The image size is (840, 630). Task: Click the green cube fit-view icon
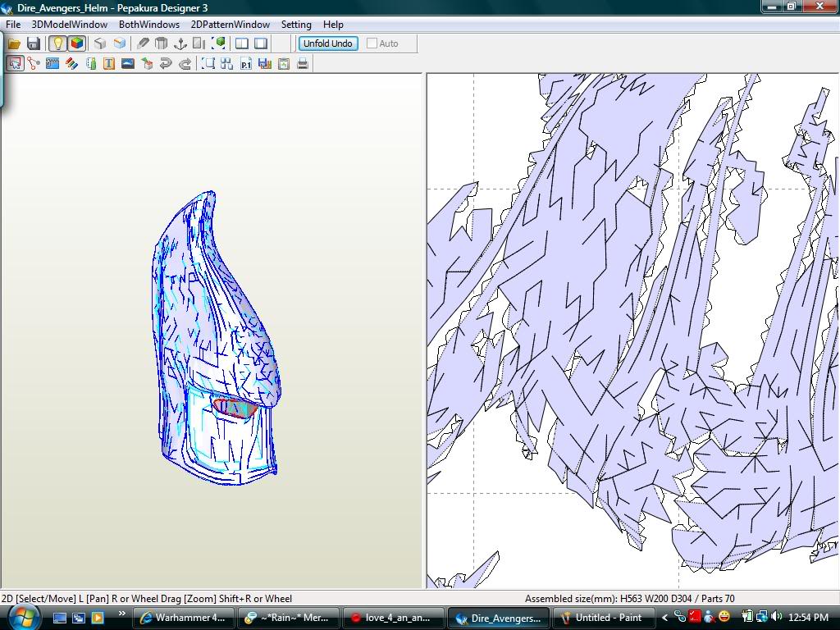pos(218,43)
